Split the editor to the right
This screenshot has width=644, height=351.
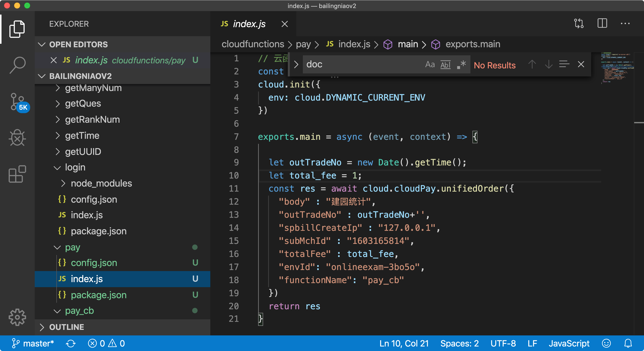(602, 24)
